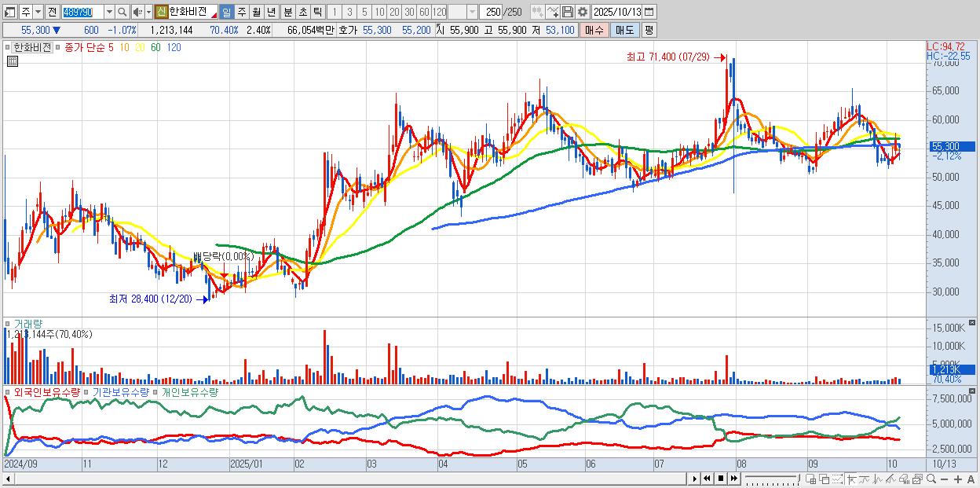This screenshot has width=980, height=488.
Task: Click the magnifier zoom icon at the bottom
Action: coord(931,479)
